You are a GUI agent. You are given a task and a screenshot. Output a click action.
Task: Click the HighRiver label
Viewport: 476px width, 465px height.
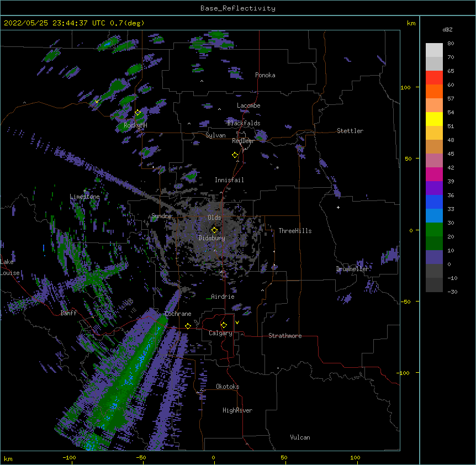pos(237,410)
